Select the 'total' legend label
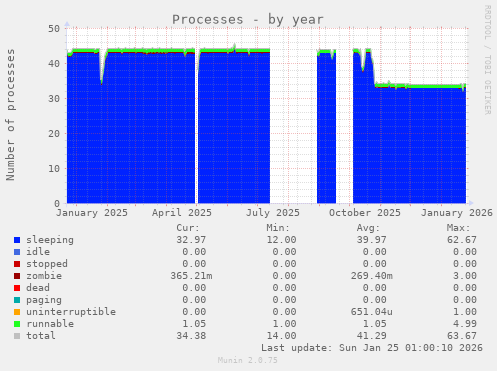497x371 pixels. 41,336
